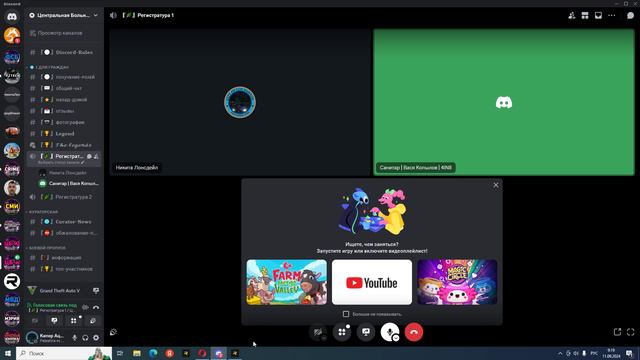Pop out the call window
The height and width of the screenshot is (360, 640).
(x=618, y=332)
